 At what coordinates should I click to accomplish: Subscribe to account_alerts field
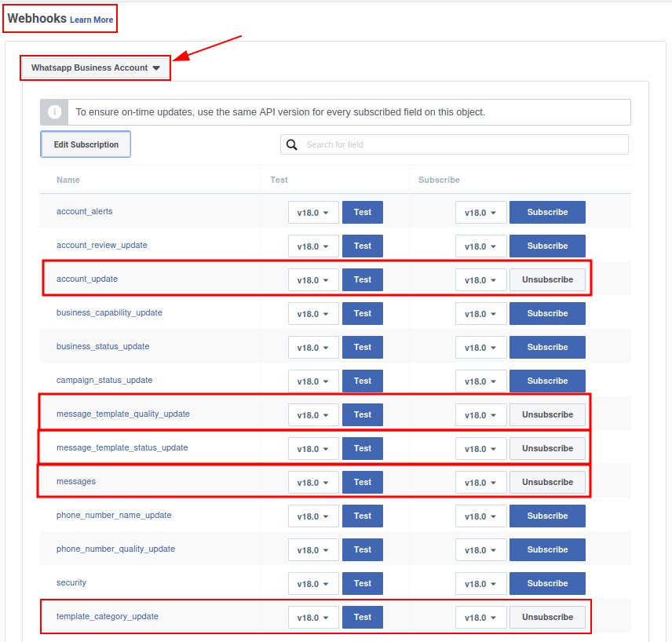(x=547, y=212)
